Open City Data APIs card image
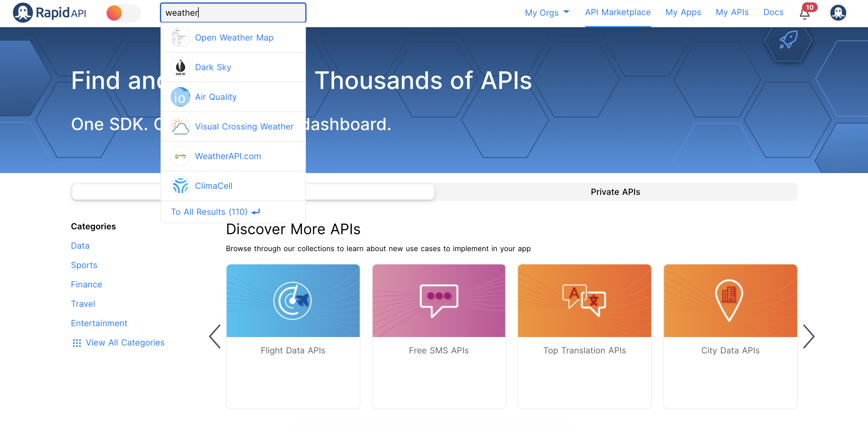Screen dimensions: 868x426 730,300
